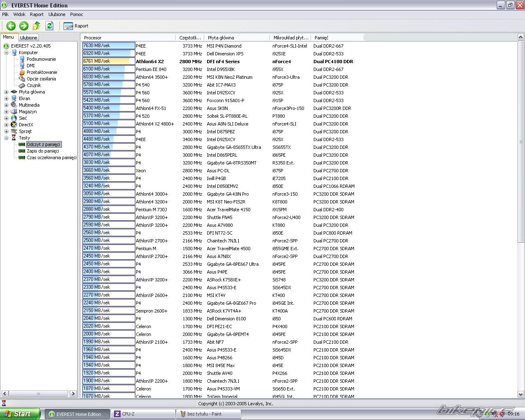
Task: Open the Ulubione menu
Action: pyautogui.click(x=57, y=14)
